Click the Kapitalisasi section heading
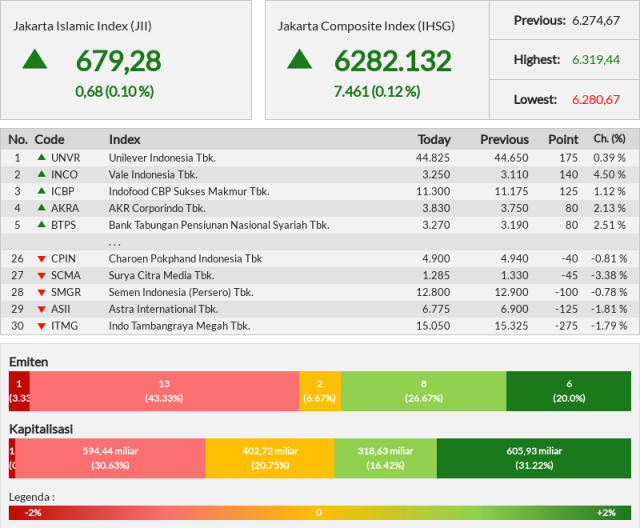The image size is (640, 528). click(x=41, y=429)
